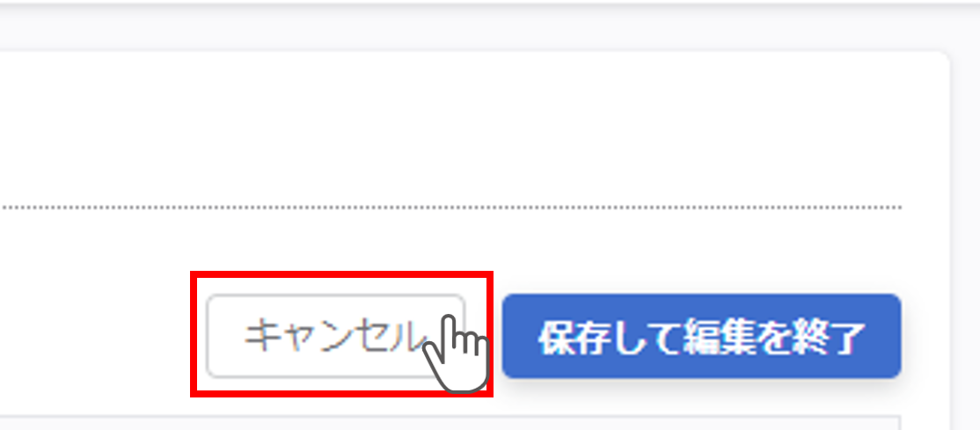This screenshot has height=430, width=980.
Task: Click the キャンセル button
Action: point(336,336)
